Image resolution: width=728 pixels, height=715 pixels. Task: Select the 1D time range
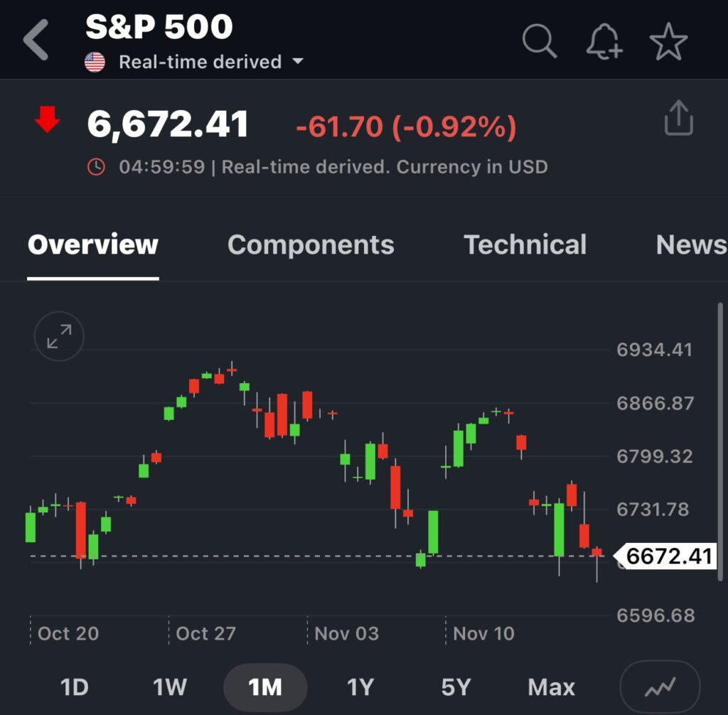(74, 687)
